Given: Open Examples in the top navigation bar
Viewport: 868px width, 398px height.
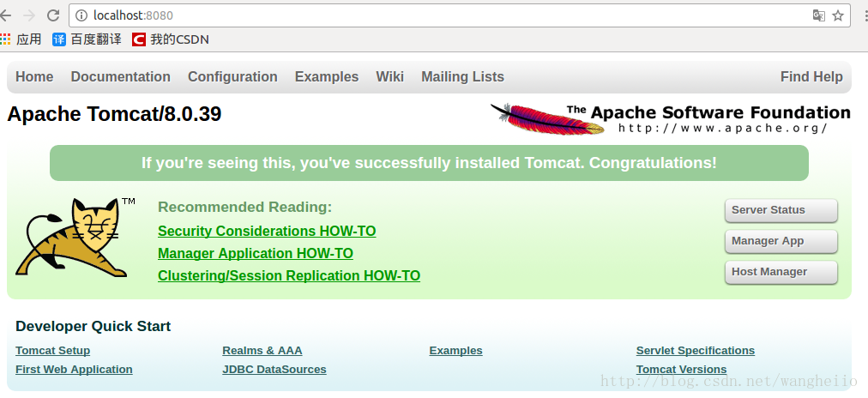Looking at the screenshot, I should pos(327,77).
